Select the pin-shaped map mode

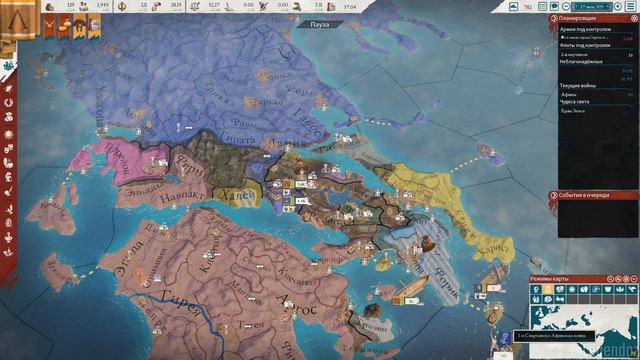pos(536,289)
